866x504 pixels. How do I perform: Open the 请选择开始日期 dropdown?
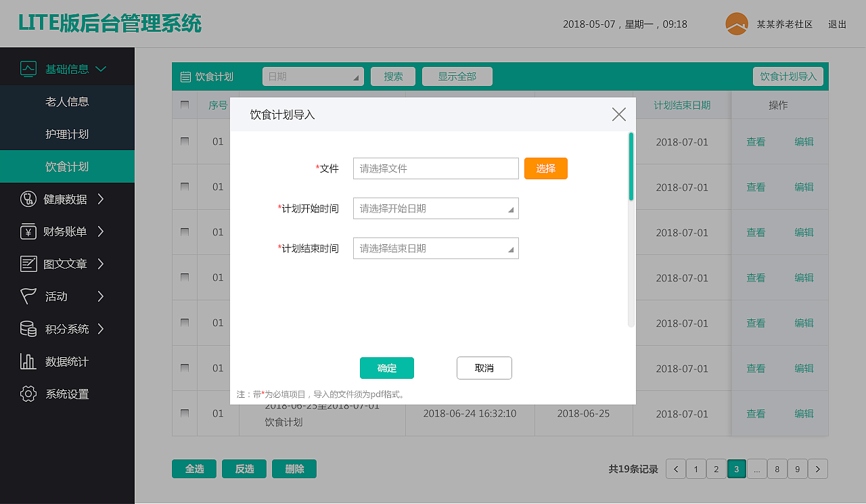click(436, 208)
